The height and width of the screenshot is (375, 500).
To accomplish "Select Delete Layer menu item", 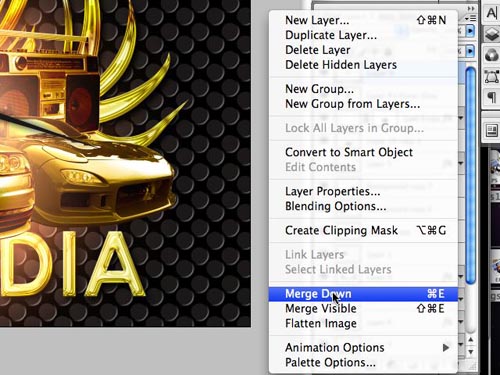I will (363, 50).
